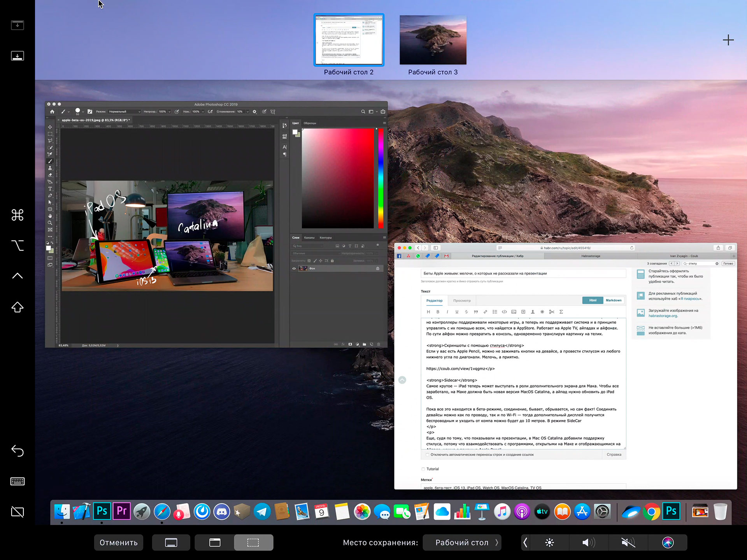Open Цвет panel flyout menu
747x560 pixels.
(x=384, y=123)
